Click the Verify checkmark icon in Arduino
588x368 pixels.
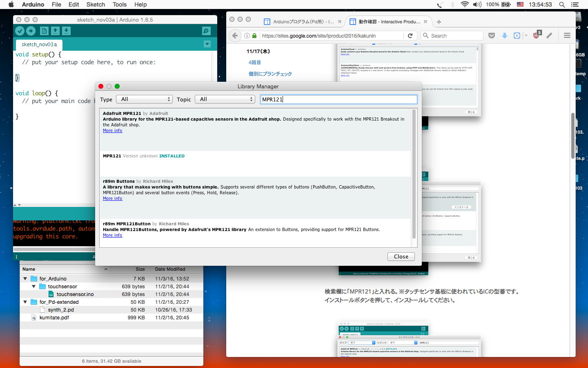tap(20, 31)
